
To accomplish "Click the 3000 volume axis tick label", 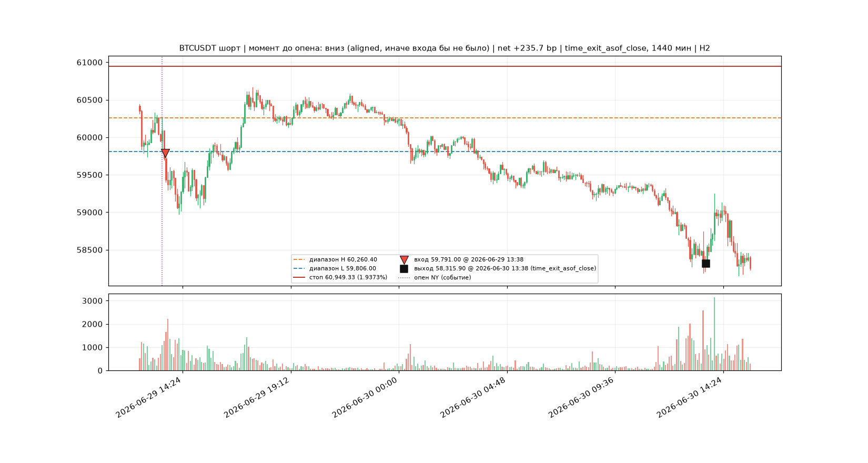I will point(93,301).
